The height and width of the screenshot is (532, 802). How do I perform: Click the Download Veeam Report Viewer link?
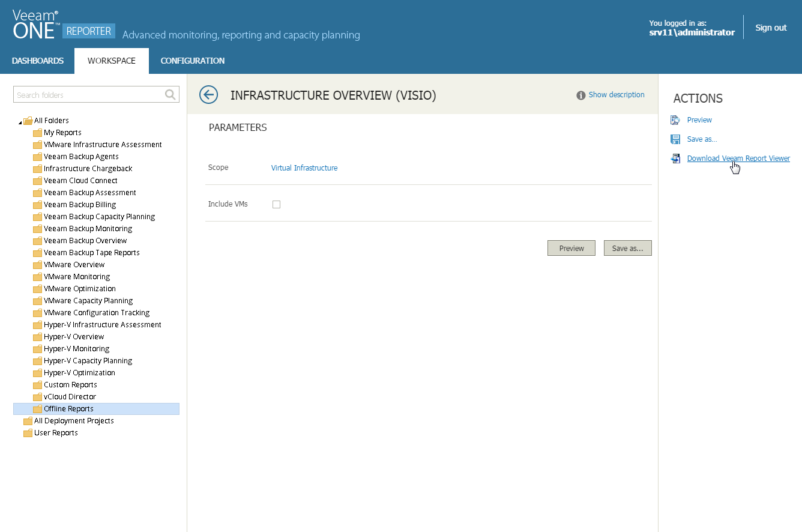738,159
